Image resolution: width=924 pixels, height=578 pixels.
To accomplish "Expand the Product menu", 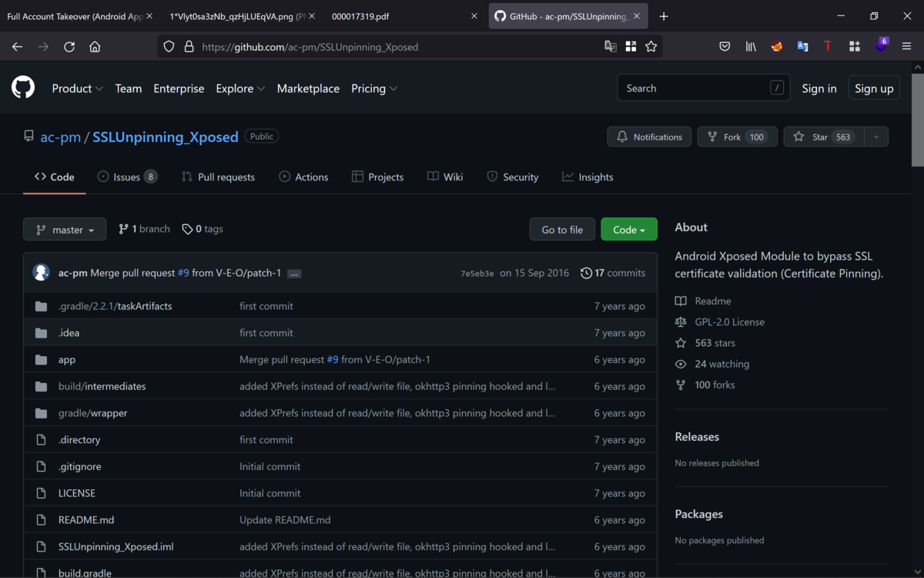I will (x=77, y=89).
